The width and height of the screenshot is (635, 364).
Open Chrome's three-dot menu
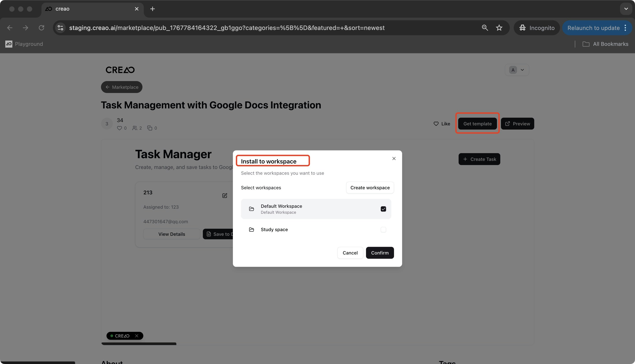point(625,28)
